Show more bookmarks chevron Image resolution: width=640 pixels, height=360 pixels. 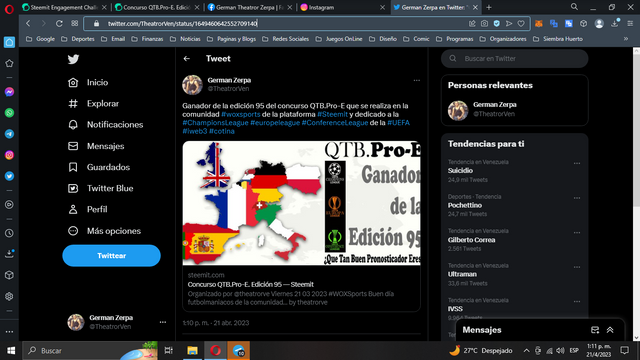tap(626, 39)
